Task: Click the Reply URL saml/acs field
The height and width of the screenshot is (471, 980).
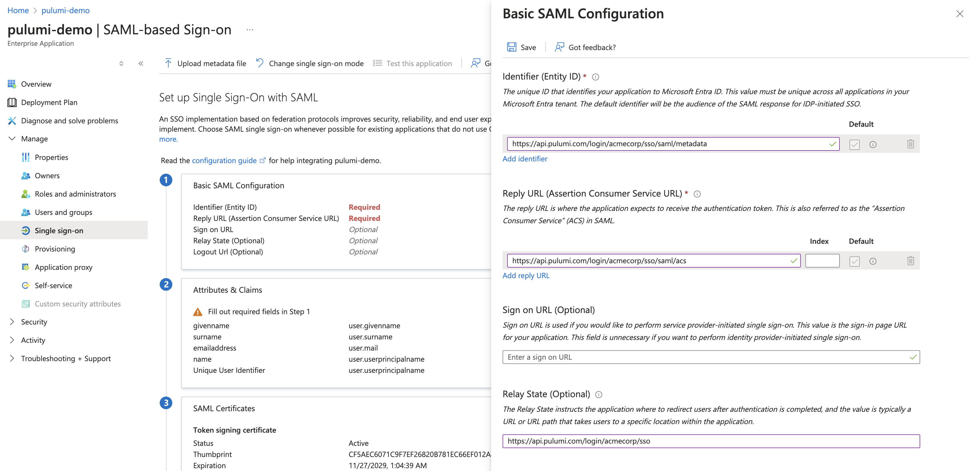Action: tap(653, 261)
